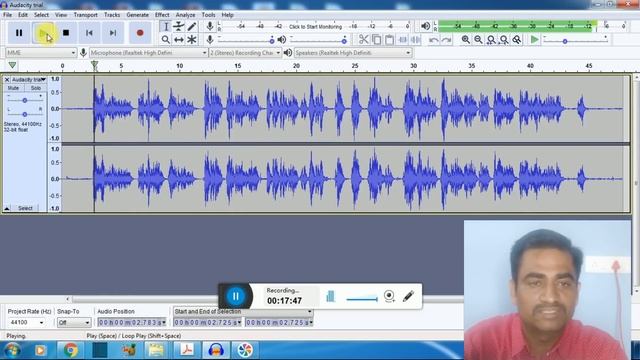This screenshot has height=360, width=640.
Task: Adjust the track pan slider
Action: pos(24,114)
